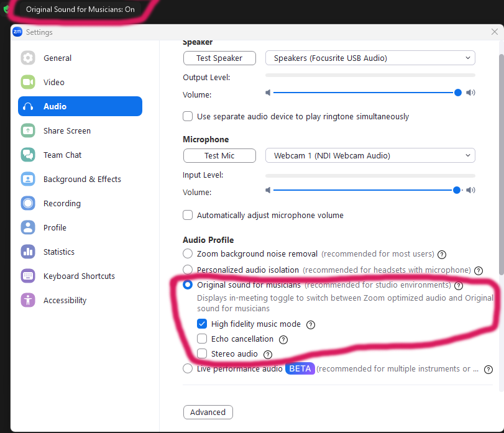Click the Keyboard Shortcuts icon
This screenshot has height=433, width=504.
(x=28, y=276)
